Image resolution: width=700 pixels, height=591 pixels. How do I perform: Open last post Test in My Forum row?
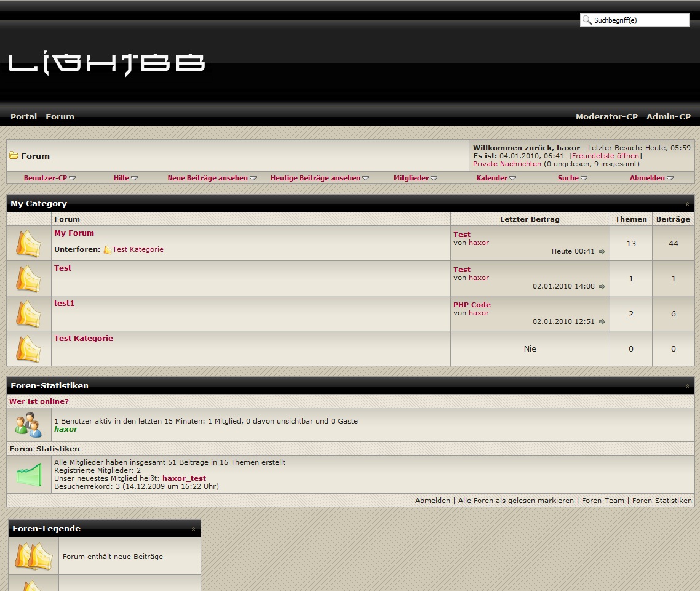click(x=462, y=235)
